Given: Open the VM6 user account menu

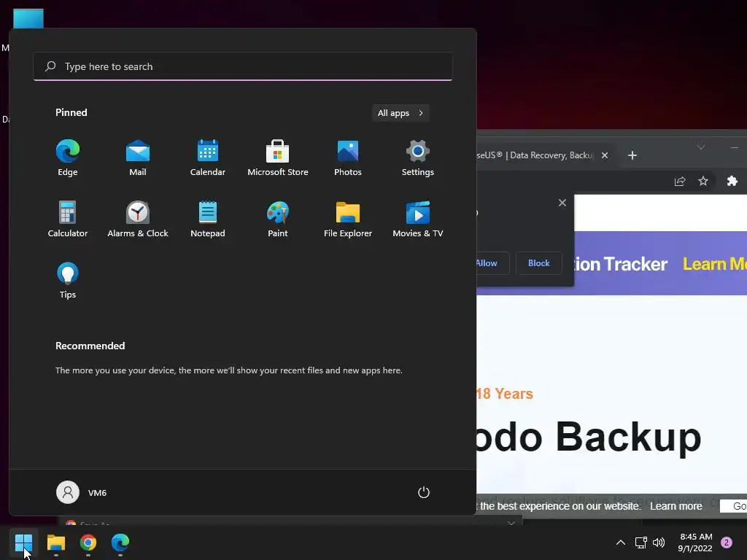Looking at the screenshot, I should click(x=82, y=492).
